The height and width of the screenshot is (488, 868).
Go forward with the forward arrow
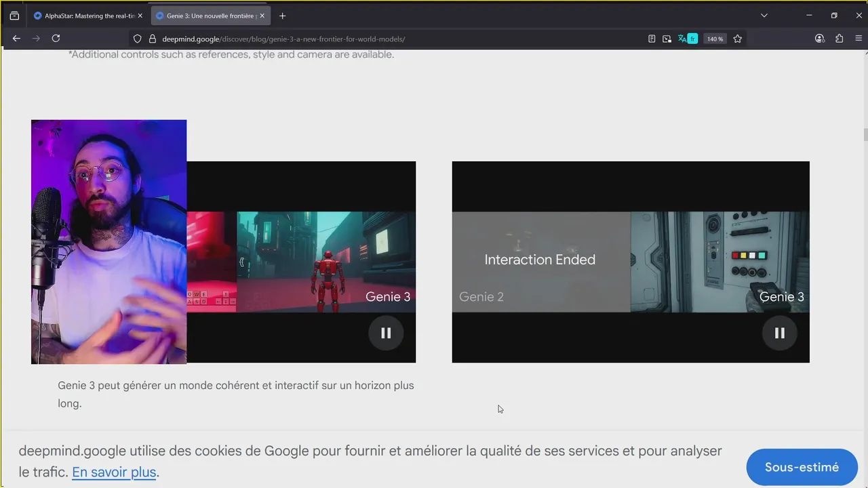pos(36,39)
